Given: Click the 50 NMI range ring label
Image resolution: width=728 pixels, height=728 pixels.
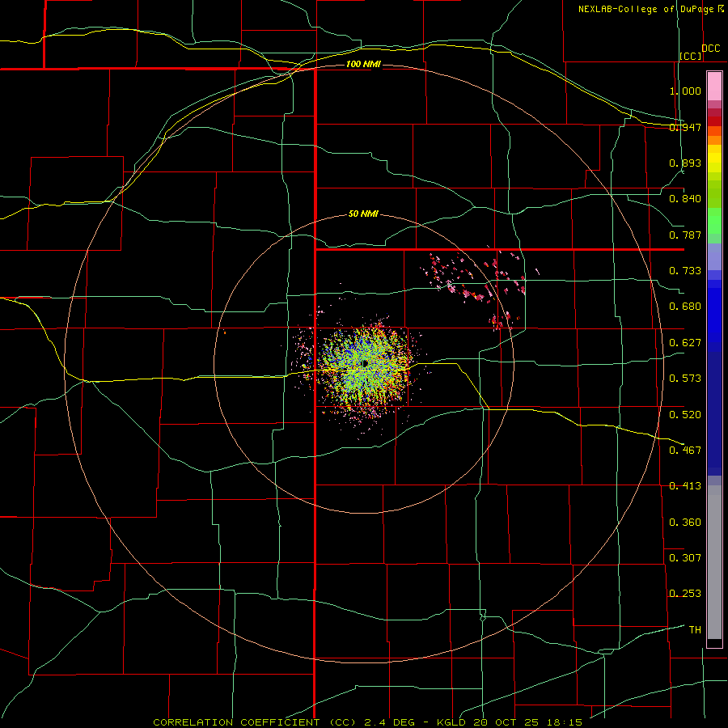Looking at the screenshot, I should pyautogui.click(x=363, y=214).
